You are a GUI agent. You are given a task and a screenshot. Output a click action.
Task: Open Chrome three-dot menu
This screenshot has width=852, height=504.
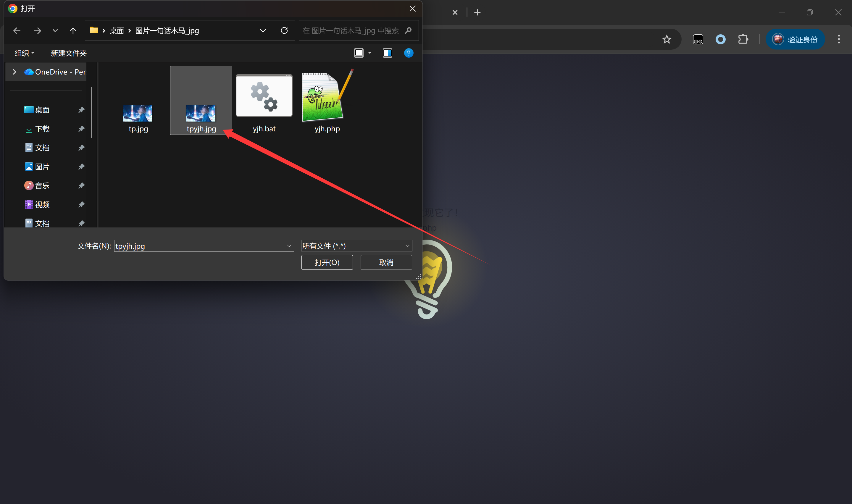click(x=838, y=39)
